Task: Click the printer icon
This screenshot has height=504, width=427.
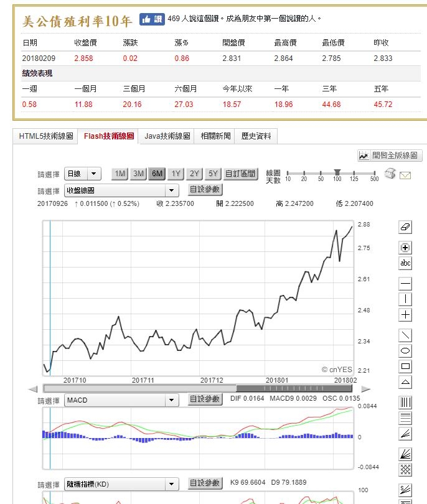Action: click(x=390, y=174)
